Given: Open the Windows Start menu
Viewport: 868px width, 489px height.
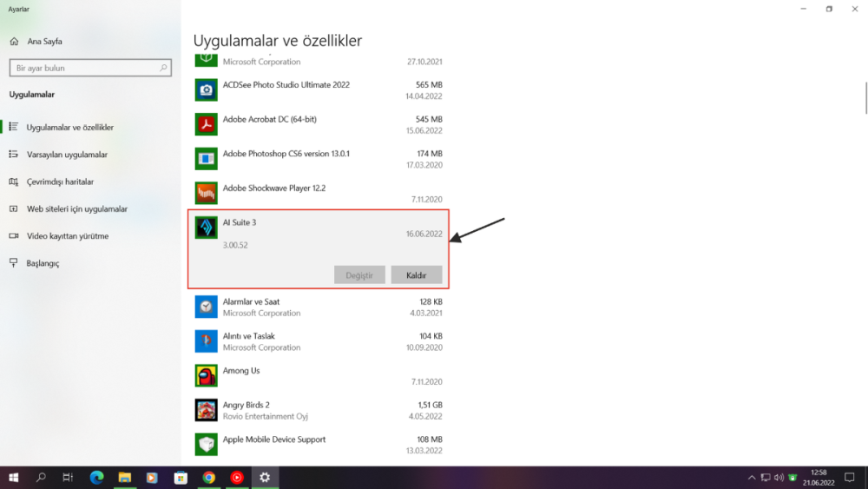Looking at the screenshot, I should 14,478.
